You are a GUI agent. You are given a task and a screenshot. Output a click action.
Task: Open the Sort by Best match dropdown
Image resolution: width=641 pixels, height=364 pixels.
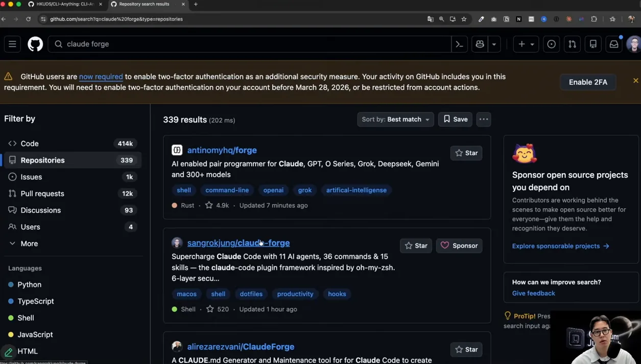click(x=395, y=119)
